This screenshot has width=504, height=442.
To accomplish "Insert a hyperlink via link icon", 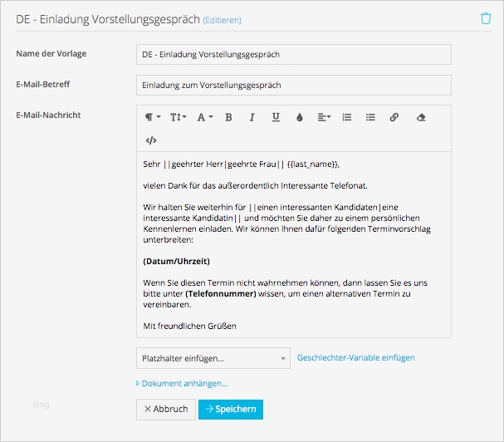I will pos(394,117).
